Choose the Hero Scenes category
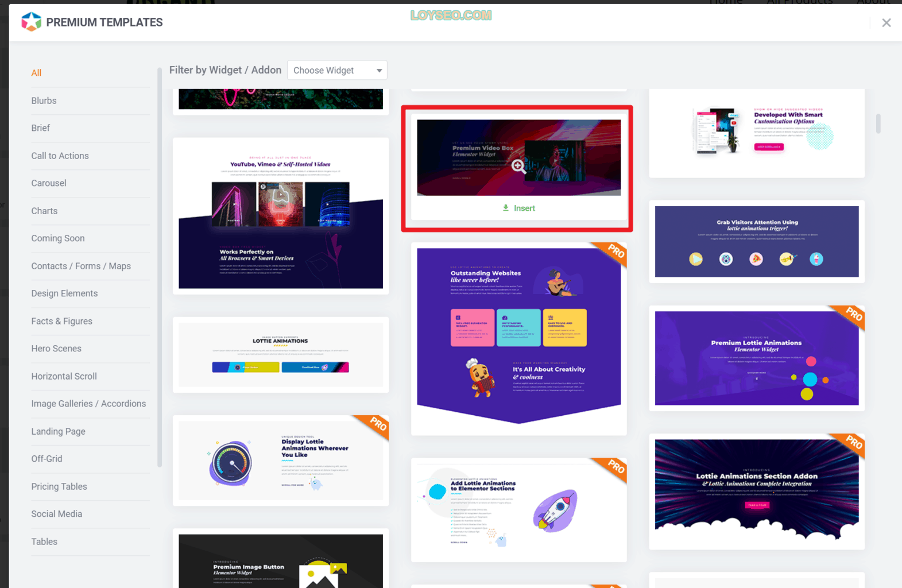The image size is (902, 588). click(x=56, y=349)
